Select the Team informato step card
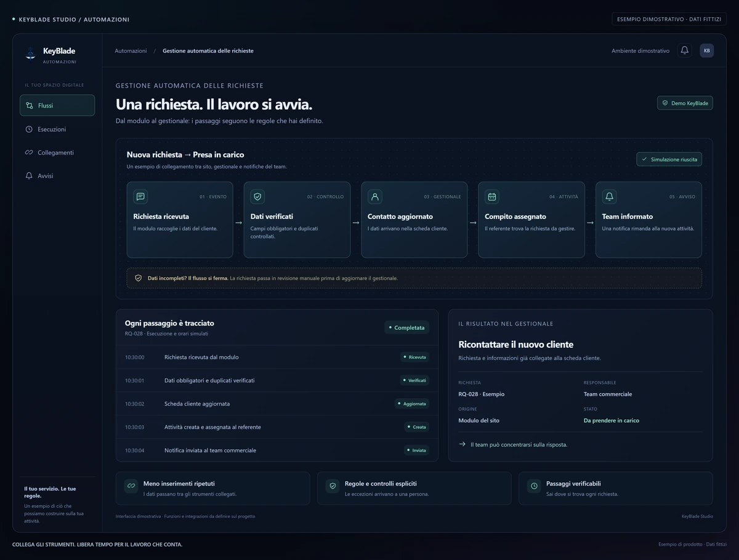The image size is (739, 560). (648, 220)
